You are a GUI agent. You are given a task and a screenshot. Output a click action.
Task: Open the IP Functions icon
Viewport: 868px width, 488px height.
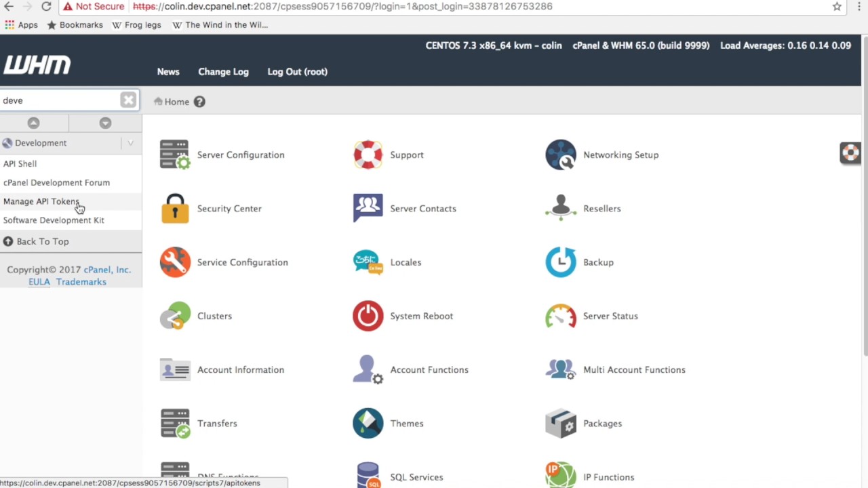tap(561, 475)
